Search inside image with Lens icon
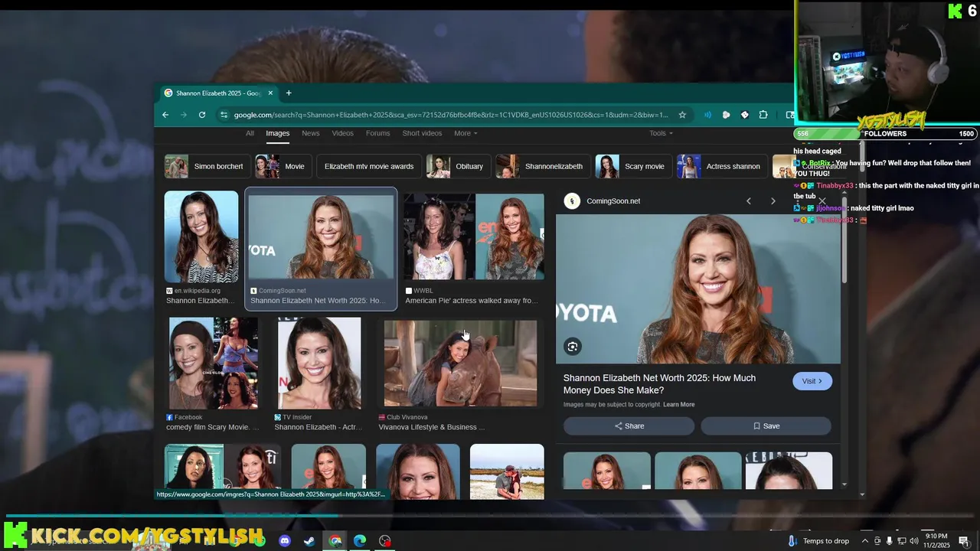The width and height of the screenshot is (980, 551). pyautogui.click(x=573, y=347)
